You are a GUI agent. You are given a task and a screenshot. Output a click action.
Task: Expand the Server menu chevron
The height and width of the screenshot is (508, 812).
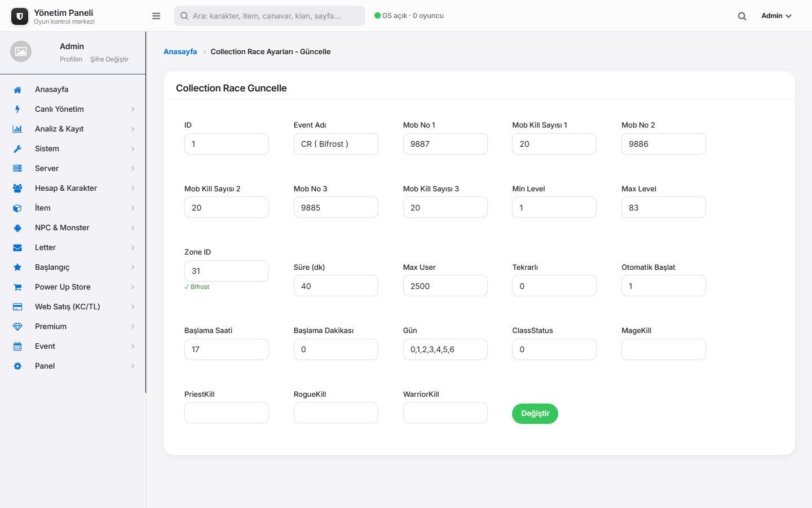point(133,169)
